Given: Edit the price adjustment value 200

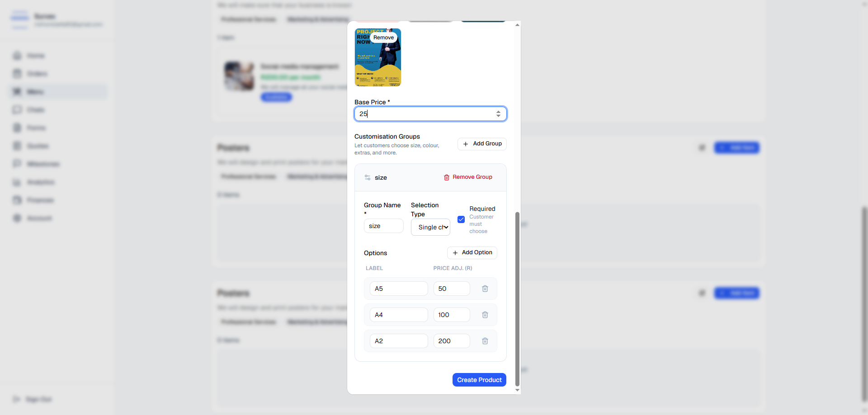Looking at the screenshot, I should (452, 341).
